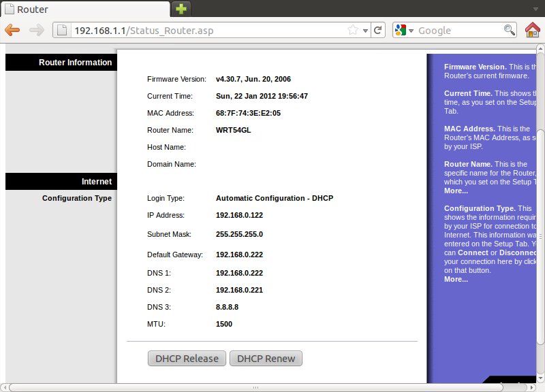The width and height of the screenshot is (545, 392).
Task: Focus the address bar showing 192.168.1.1
Action: click(x=204, y=30)
